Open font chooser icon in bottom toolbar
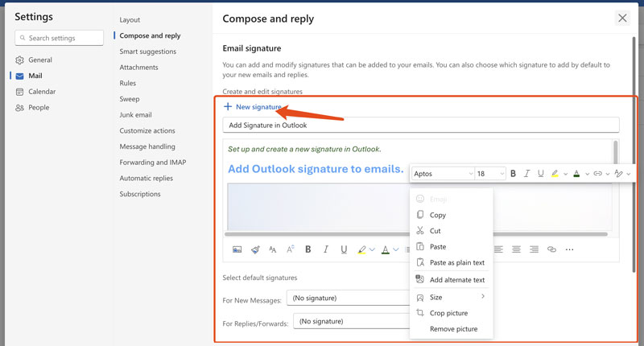This screenshot has height=346, width=644. [273, 249]
